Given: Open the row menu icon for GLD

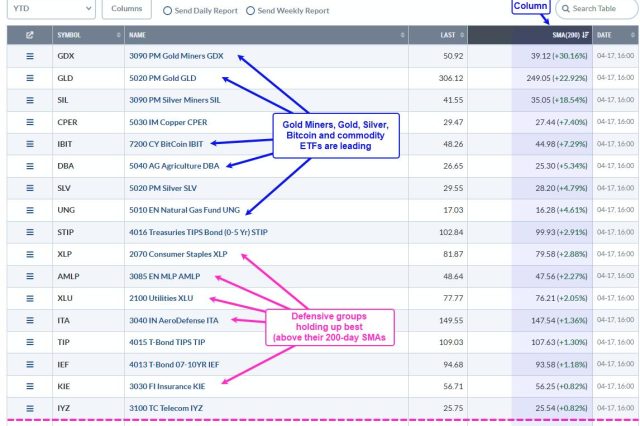Looking at the screenshot, I should 30,78.
